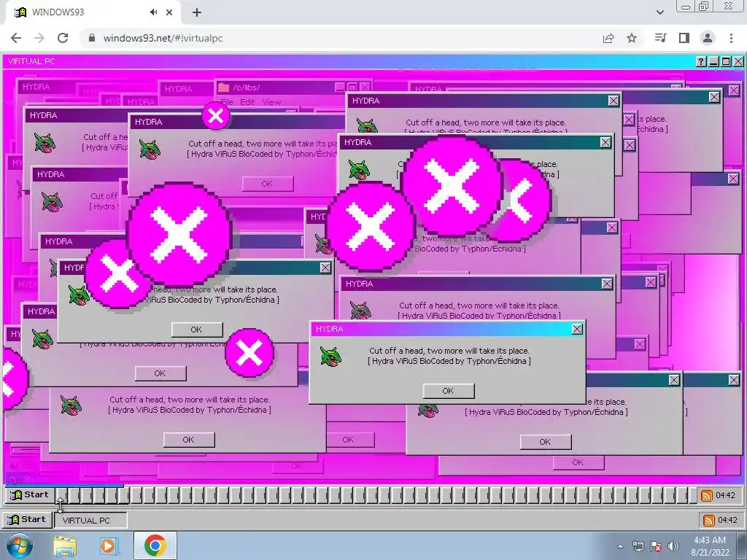Share this page with the share icon
This screenshot has width=747, height=560.
pos(608,38)
